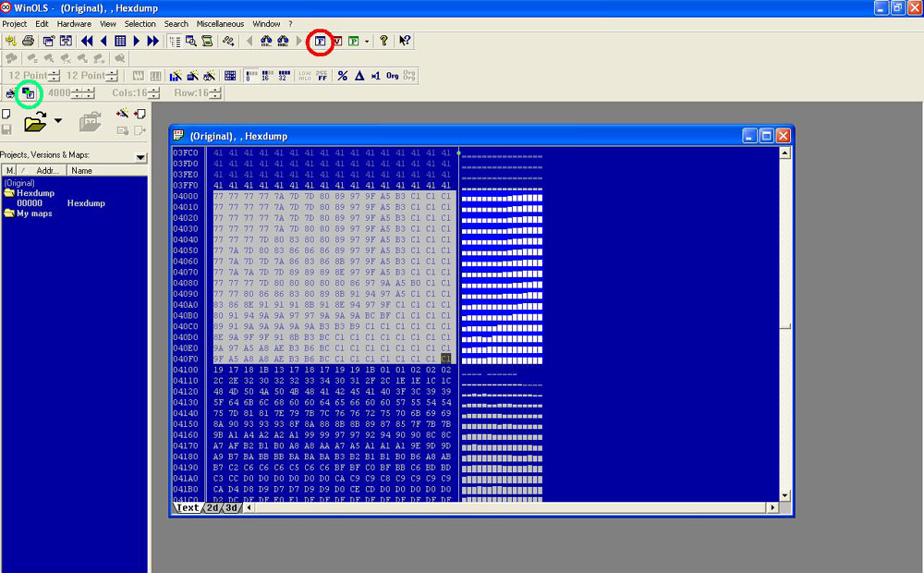
Task: Open the Project menu
Action: click(x=14, y=24)
